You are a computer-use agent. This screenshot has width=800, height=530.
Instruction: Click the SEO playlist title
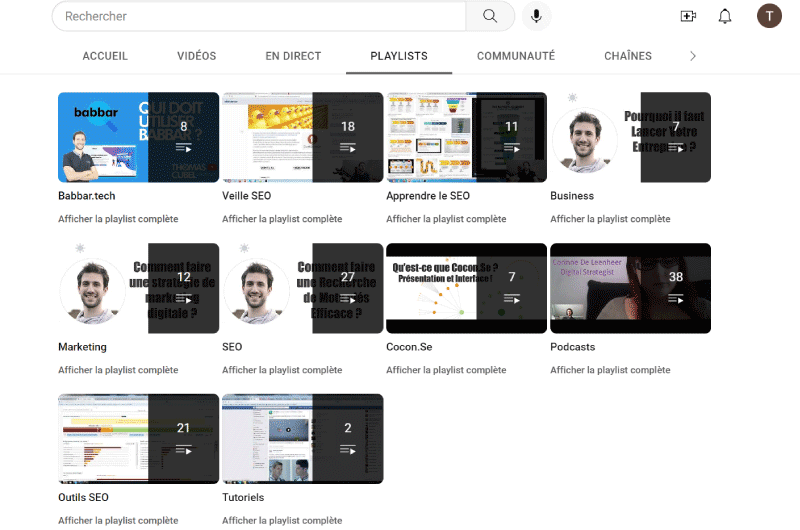click(232, 347)
